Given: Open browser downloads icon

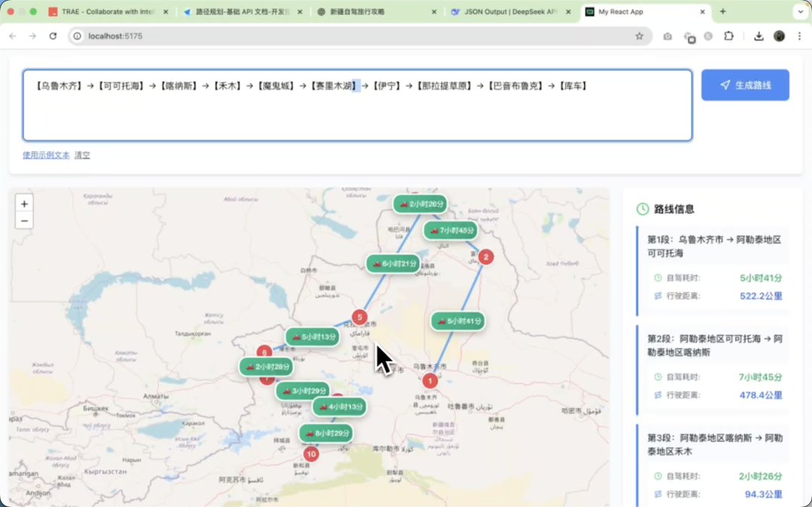Looking at the screenshot, I should pyautogui.click(x=759, y=36).
